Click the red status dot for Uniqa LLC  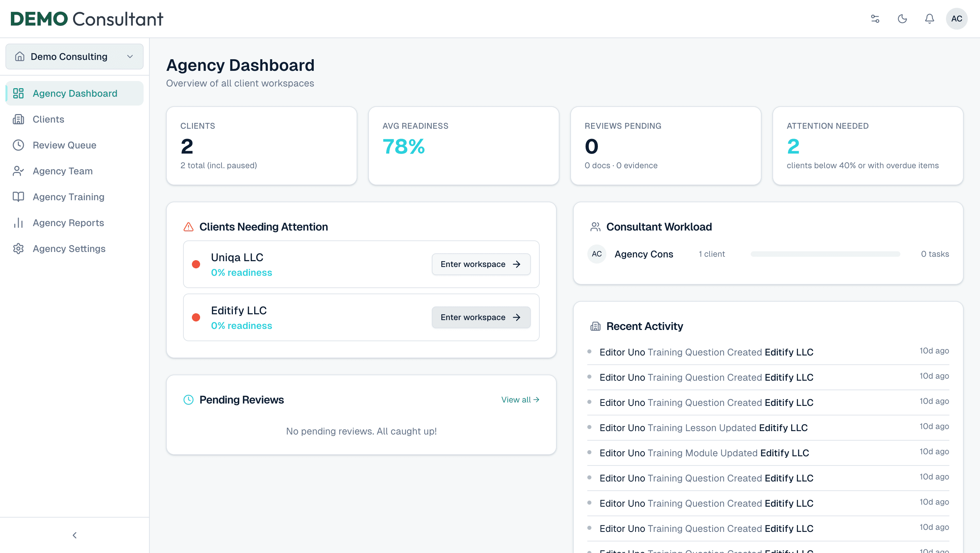point(196,264)
